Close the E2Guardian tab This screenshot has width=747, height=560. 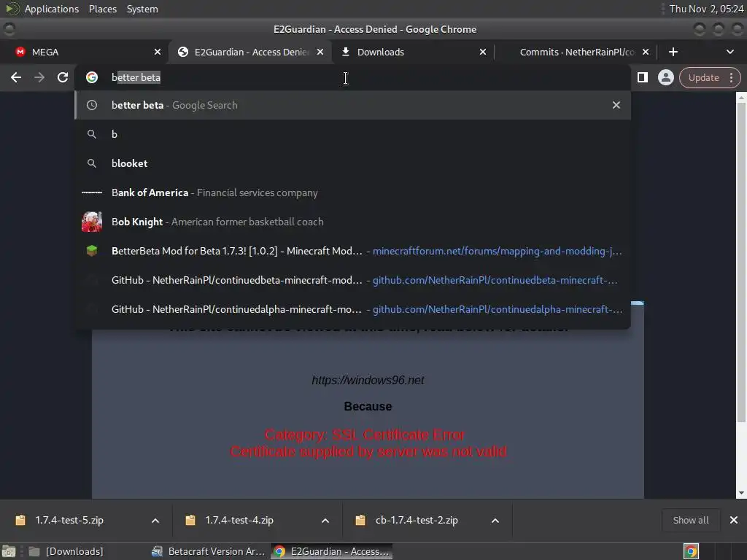click(x=320, y=52)
